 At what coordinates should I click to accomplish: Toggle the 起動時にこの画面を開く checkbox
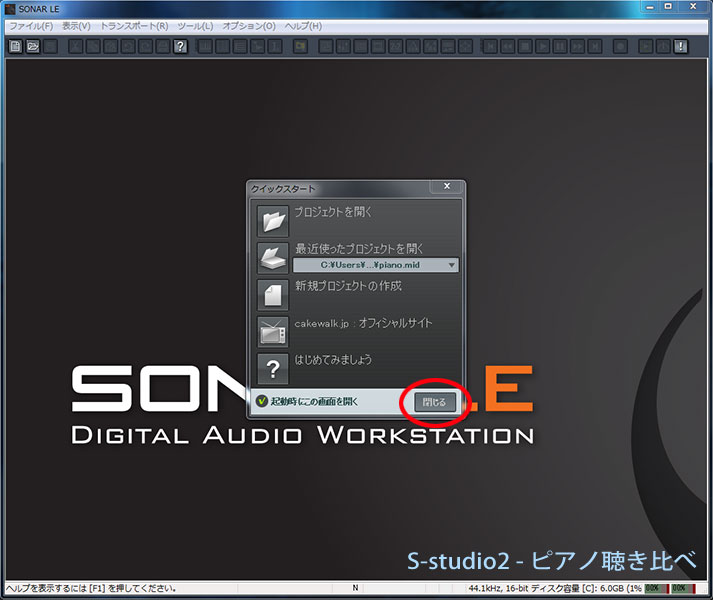260,401
